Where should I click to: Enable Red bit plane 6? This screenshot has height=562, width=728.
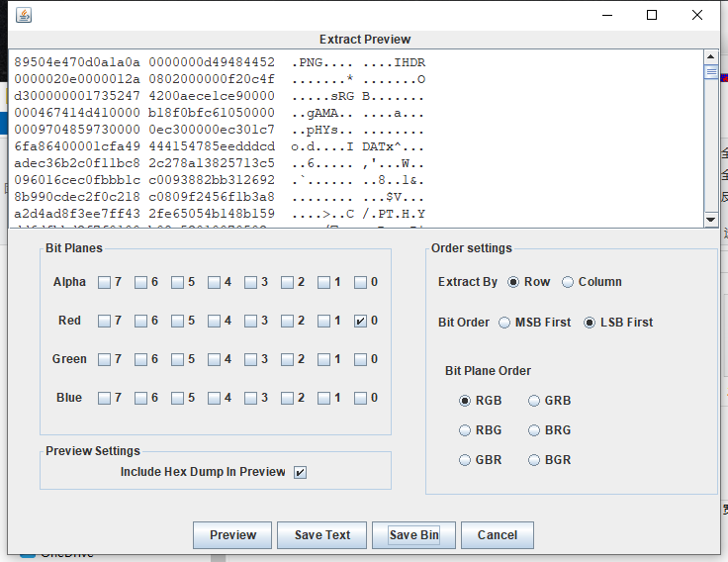(140, 321)
